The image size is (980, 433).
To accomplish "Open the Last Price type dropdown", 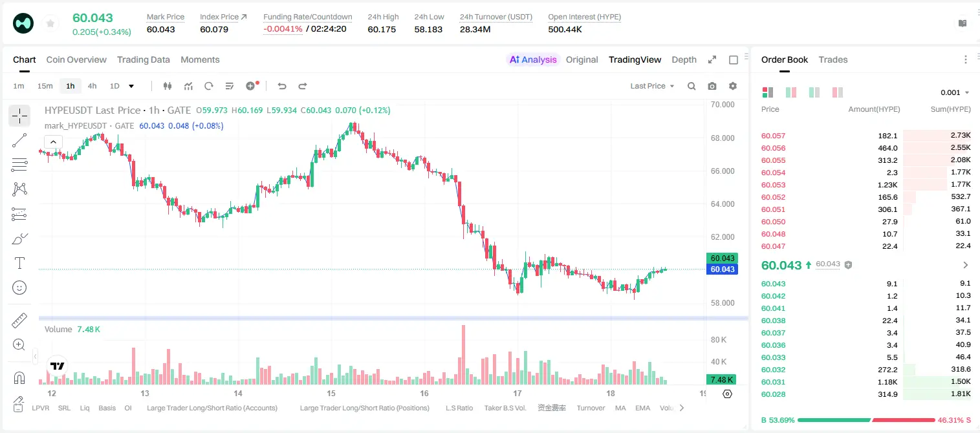I will coord(652,86).
